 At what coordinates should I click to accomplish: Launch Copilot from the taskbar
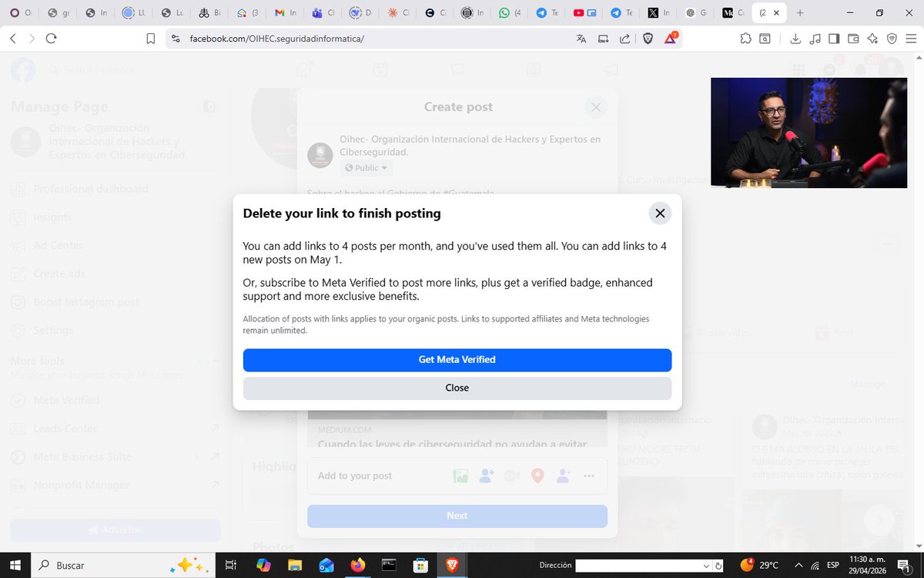click(263, 565)
